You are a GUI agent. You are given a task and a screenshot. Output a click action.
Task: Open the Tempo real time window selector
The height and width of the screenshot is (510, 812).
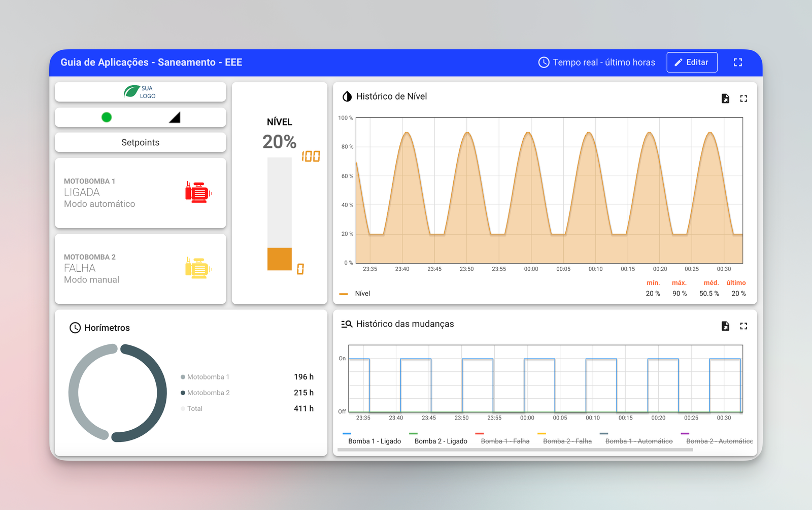(x=597, y=62)
